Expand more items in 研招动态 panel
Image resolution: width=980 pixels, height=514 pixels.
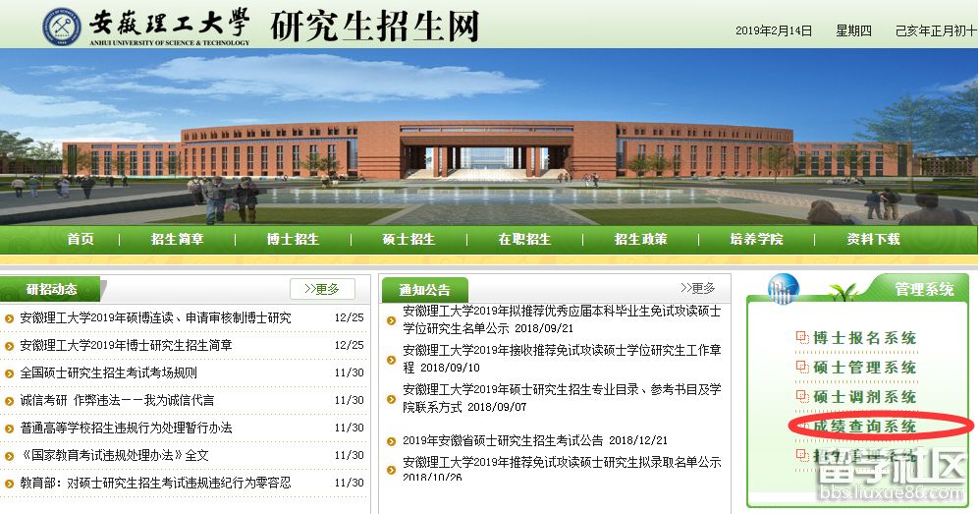tap(321, 289)
